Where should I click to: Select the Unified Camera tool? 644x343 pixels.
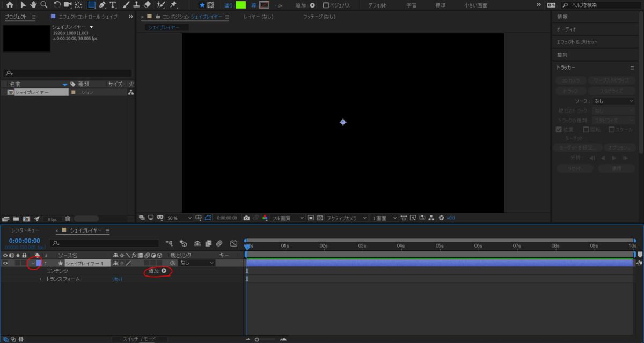[x=67, y=5]
